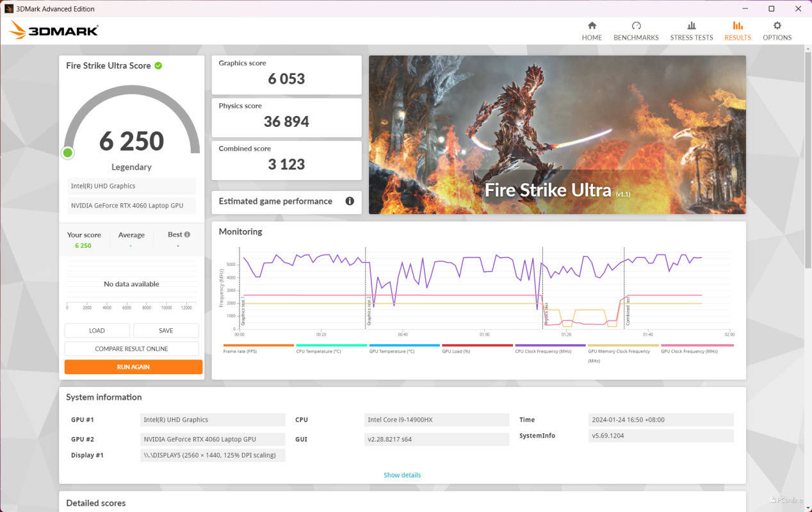This screenshot has width=812, height=512.
Task: Open the Benchmarks gauge icon
Action: (636, 26)
